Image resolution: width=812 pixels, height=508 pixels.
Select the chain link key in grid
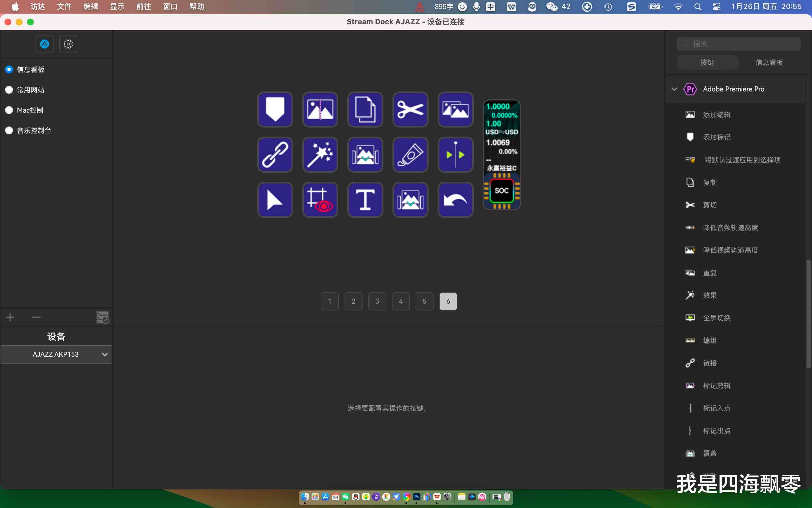pos(275,155)
